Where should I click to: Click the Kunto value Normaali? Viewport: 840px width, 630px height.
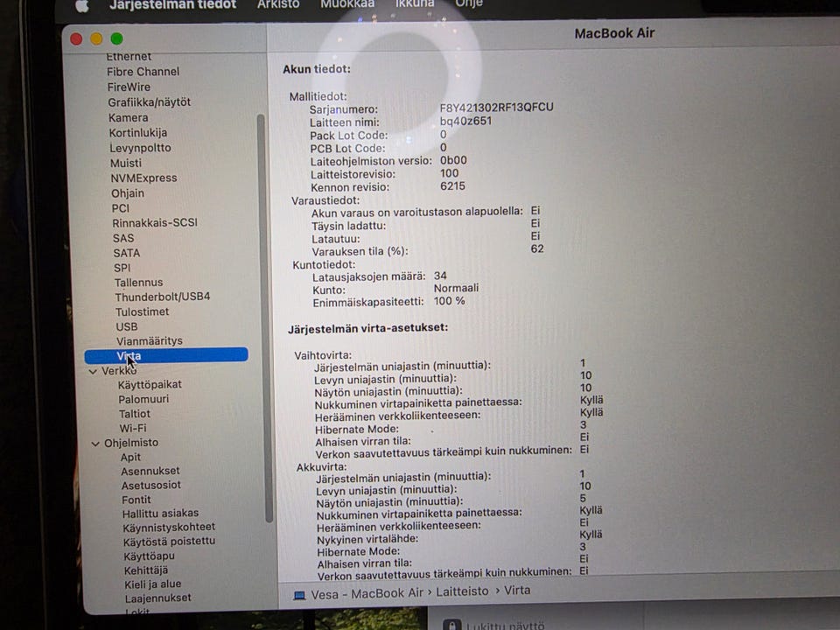(456, 288)
